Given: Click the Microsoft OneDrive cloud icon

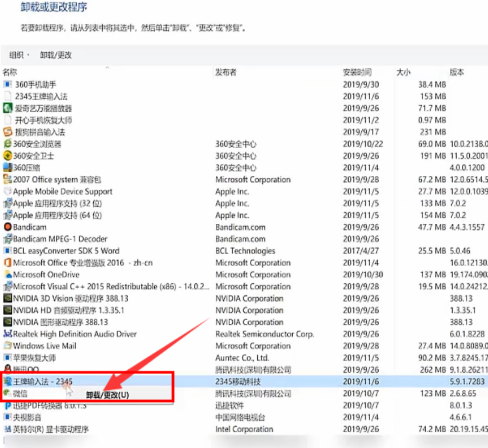Looking at the screenshot, I should click(x=7, y=275).
